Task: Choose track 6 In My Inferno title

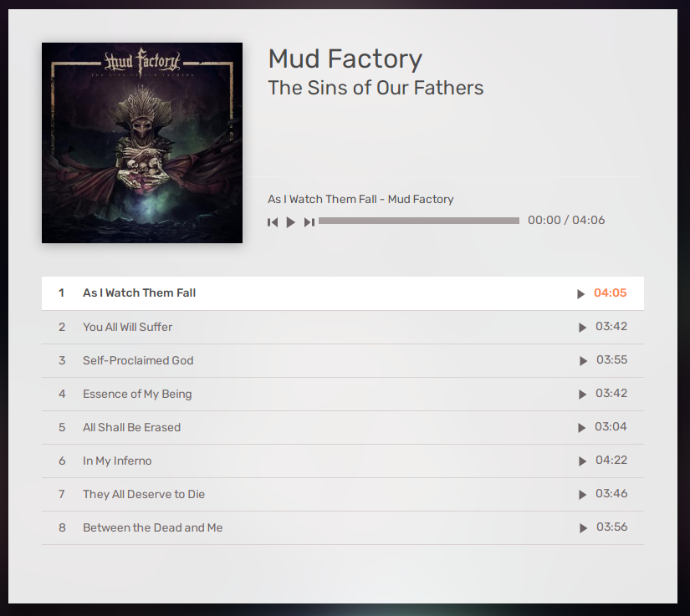Action: pyautogui.click(x=117, y=461)
